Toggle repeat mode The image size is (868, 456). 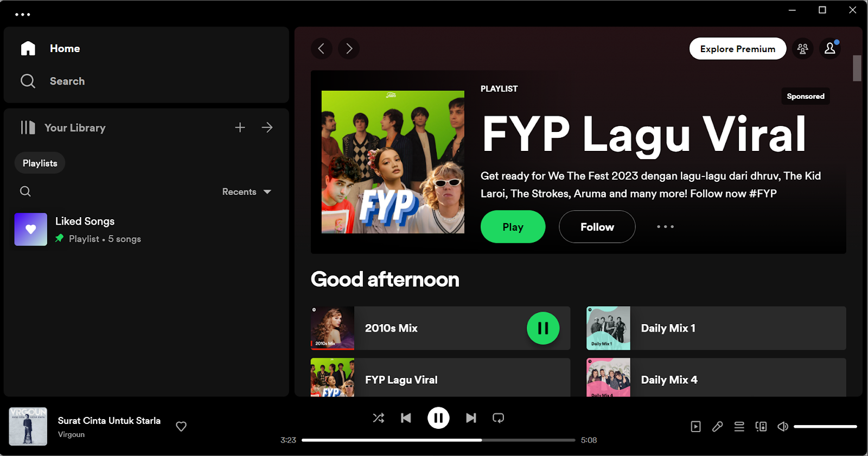pyautogui.click(x=498, y=418)
